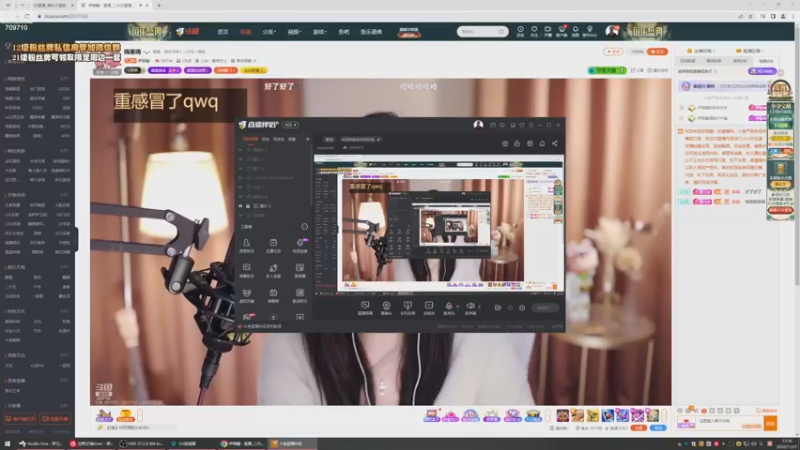Image resolution: width=800 pixels, height=450 pixels.
Task: Open the microphone device dropdown arrow
Action: pos(457,307)
